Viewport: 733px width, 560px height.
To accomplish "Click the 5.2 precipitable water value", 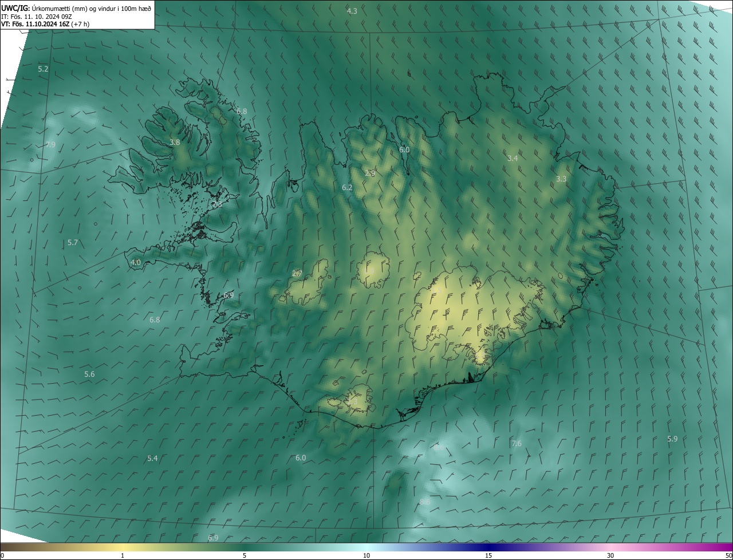I will 43,69.
